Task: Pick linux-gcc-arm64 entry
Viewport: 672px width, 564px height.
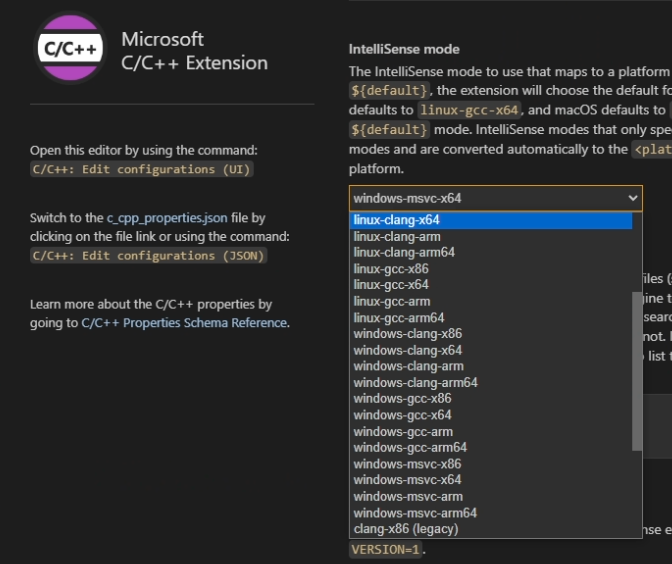Action: [491, 318]
